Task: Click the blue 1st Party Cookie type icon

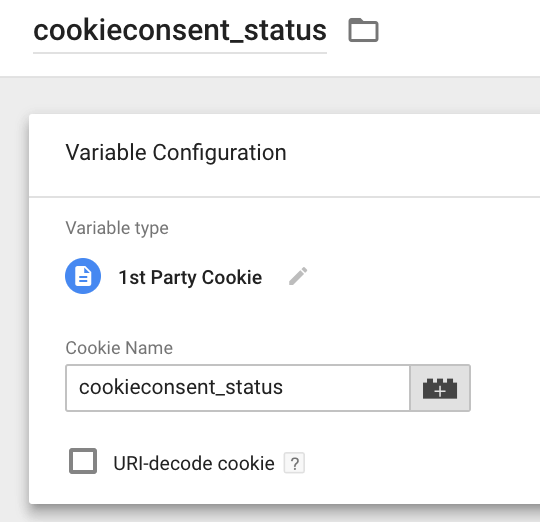Action: click(x=83, y=276)
